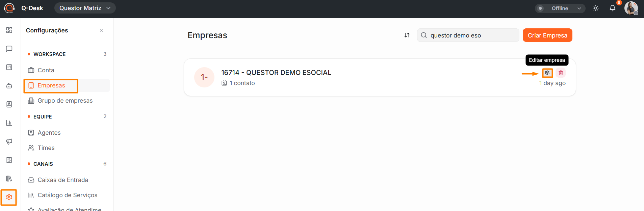Open the conversations chat icon

coord(9,49)
